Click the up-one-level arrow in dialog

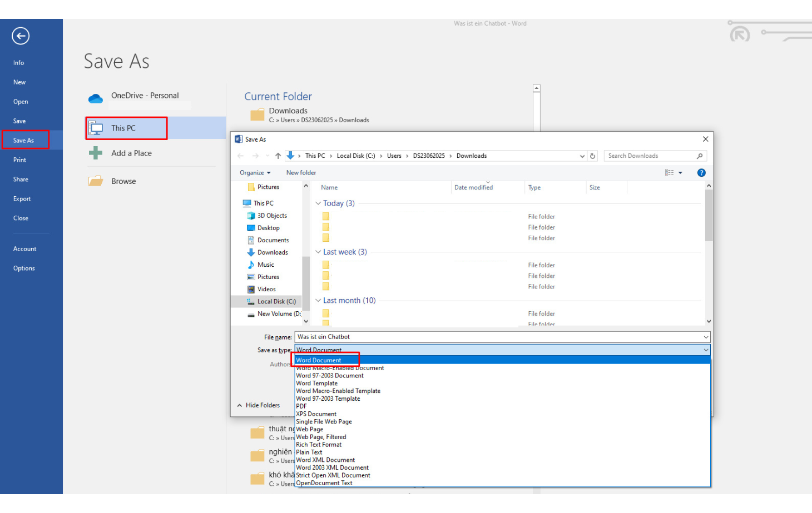[x=278, y=156]
